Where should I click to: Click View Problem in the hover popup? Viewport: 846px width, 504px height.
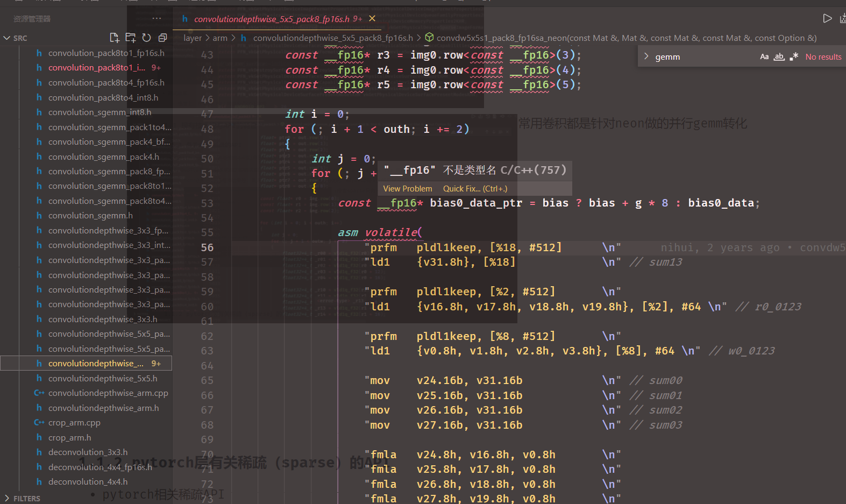pos(408,189)
